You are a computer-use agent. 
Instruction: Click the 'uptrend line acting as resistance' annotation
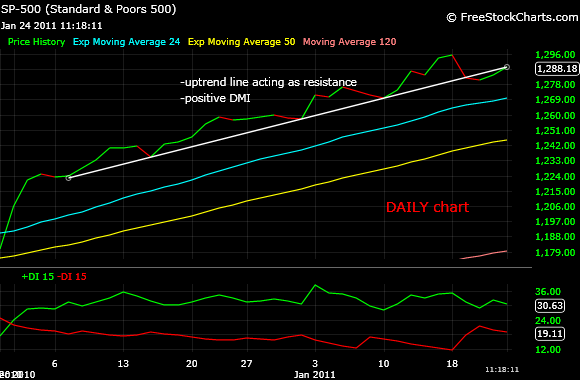pos(269,82)
